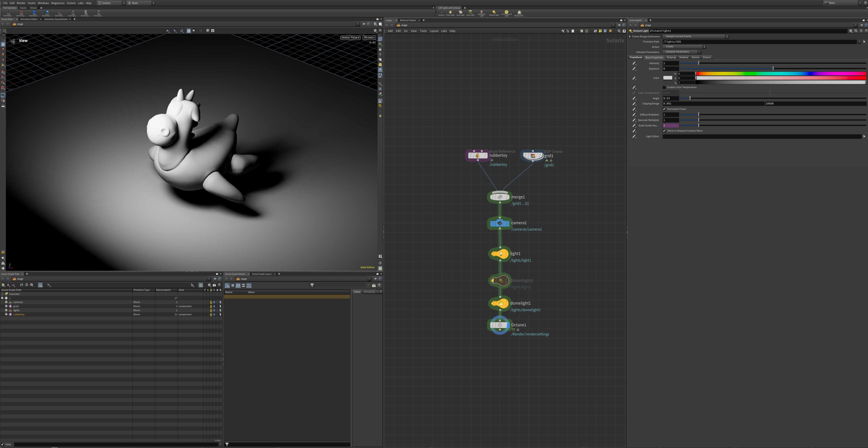
Task: Switch to the Shaping tab
Action: tap(671, 57)
